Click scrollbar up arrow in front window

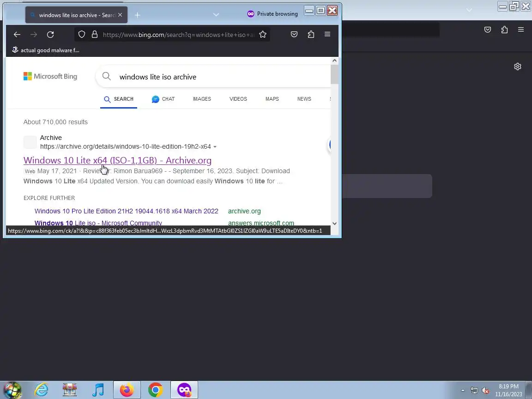(334, 61)
